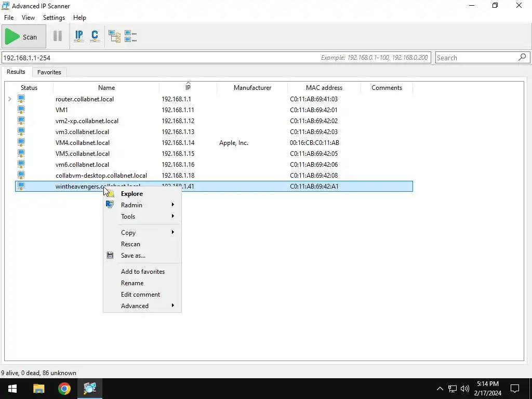Click the floppy disk Save as icon
Screen dimensions: 532x399
coord(110,255)
